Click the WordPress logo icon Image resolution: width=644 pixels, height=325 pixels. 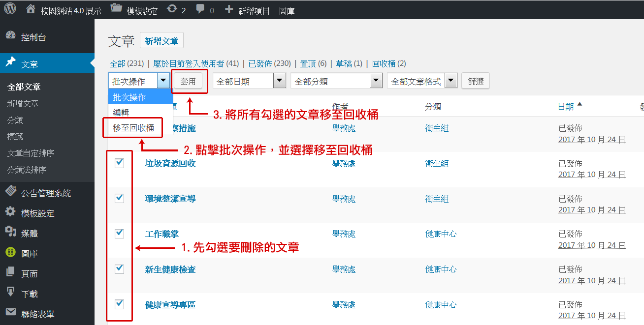pos(10,9)
